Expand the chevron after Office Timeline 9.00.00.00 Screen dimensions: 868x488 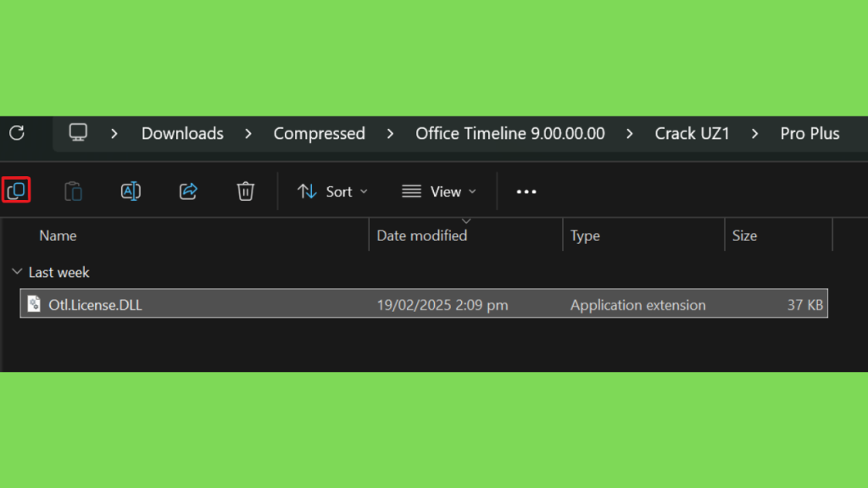coord(630,133)
